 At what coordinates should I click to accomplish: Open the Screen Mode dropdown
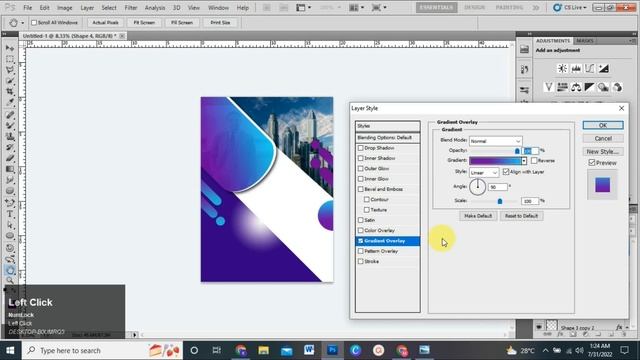pos(379,7)
